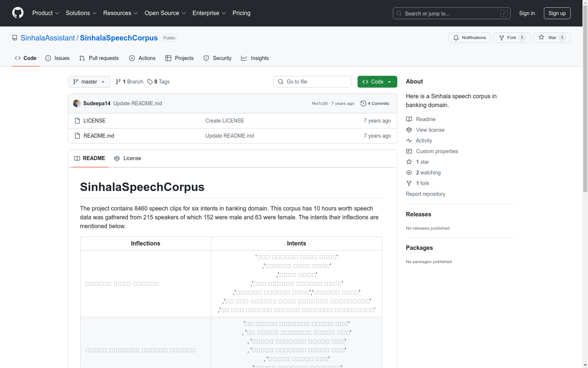The width and height of the screenshot is (588, 368).
Task: Switch to the Insights tab
Action: coord(255,58)
